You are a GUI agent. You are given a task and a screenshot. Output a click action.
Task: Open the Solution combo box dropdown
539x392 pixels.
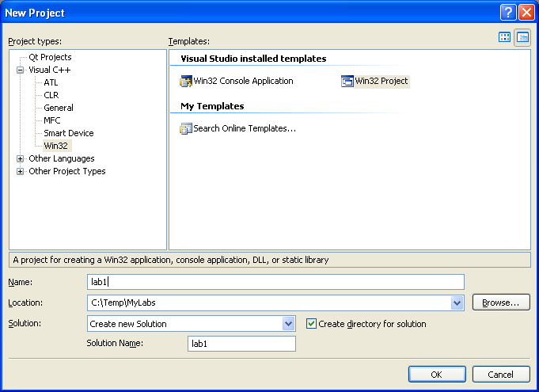coord(288,324)
